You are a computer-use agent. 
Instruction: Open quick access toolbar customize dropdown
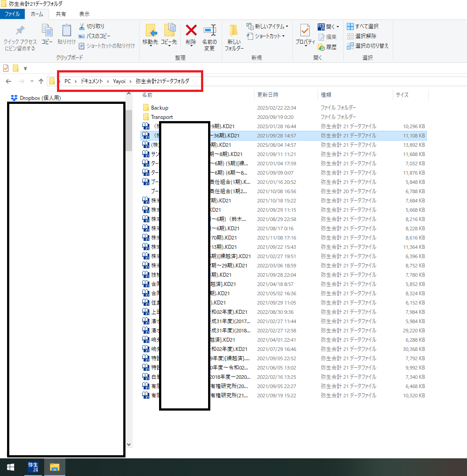point(26,69)
